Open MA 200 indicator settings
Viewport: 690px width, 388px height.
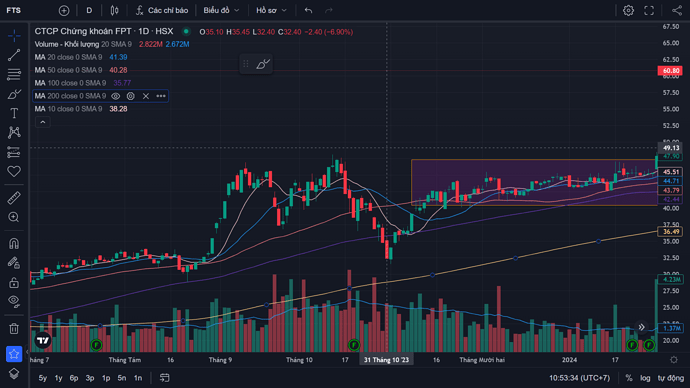coord(131,96)
